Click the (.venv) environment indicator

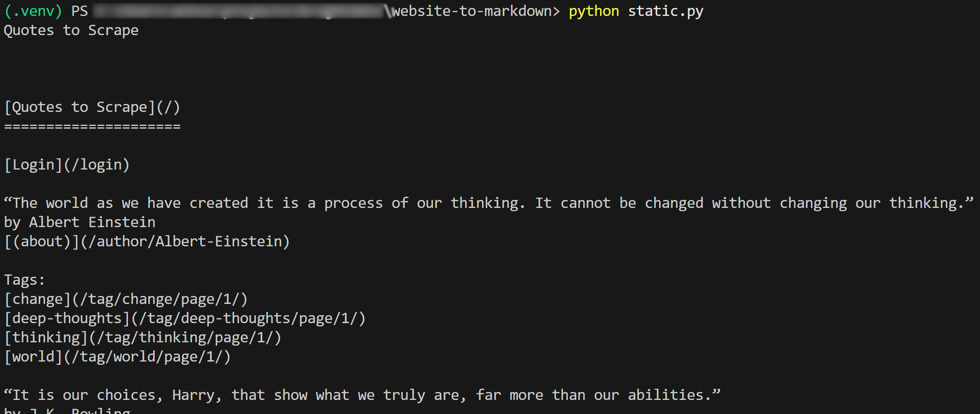pyautogui.click(x=33, y=11)
